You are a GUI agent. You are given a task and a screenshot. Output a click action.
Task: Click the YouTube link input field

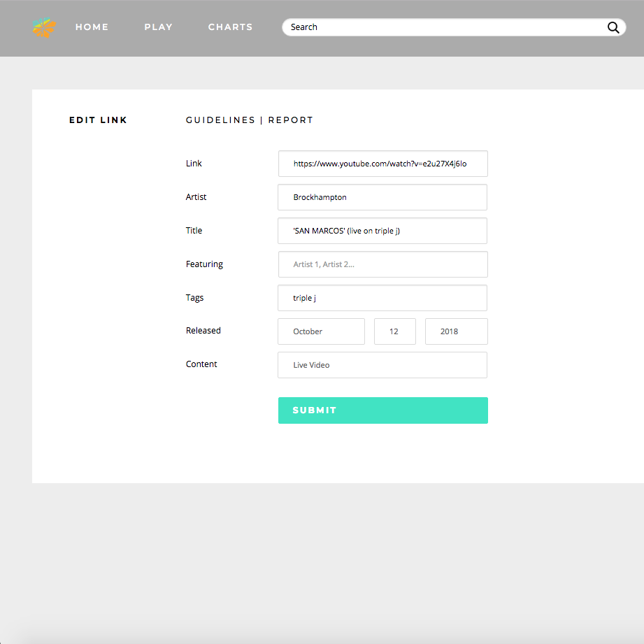coord(382,163)
